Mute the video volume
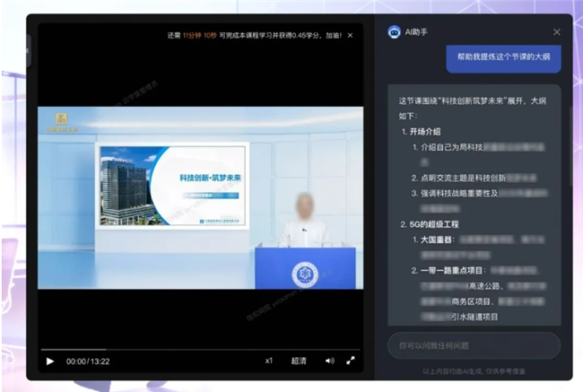 pos(329,361)
